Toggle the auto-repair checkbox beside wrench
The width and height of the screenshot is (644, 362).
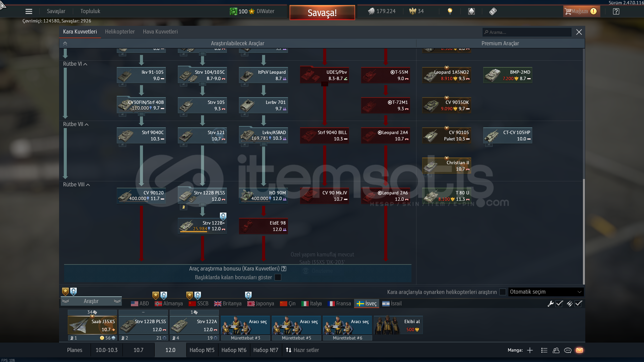coord(559,304)
